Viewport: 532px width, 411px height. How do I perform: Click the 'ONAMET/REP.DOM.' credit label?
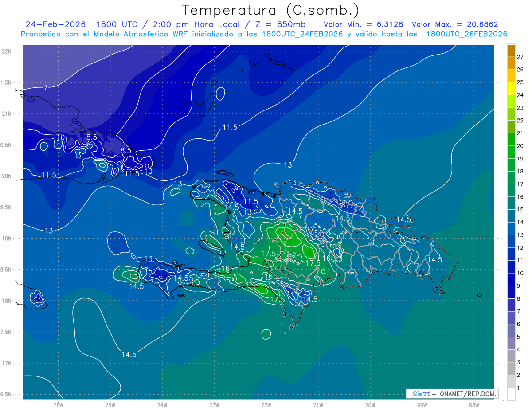tap(467, 394)
